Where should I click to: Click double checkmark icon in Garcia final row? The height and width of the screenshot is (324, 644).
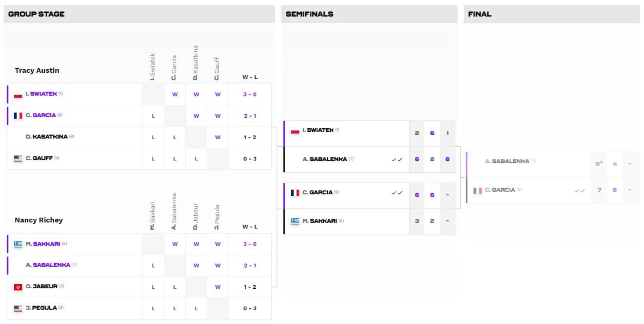pyautogui.click(x=580, y=190)
